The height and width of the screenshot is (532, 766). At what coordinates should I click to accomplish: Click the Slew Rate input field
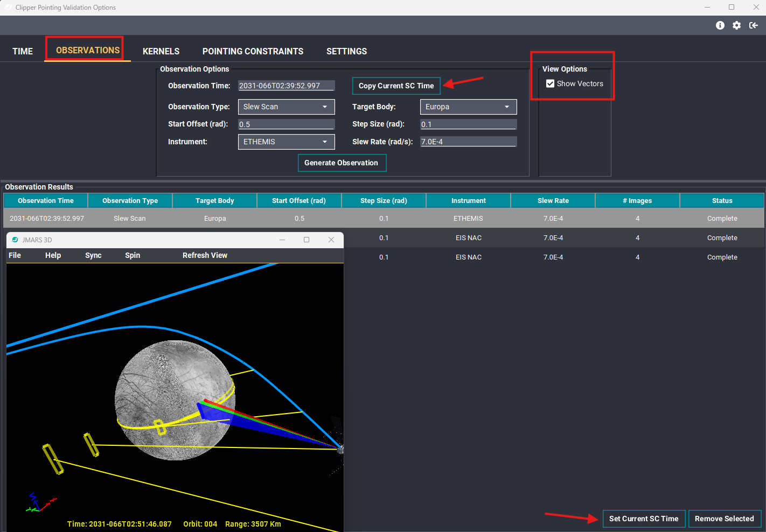pos(468,142)
